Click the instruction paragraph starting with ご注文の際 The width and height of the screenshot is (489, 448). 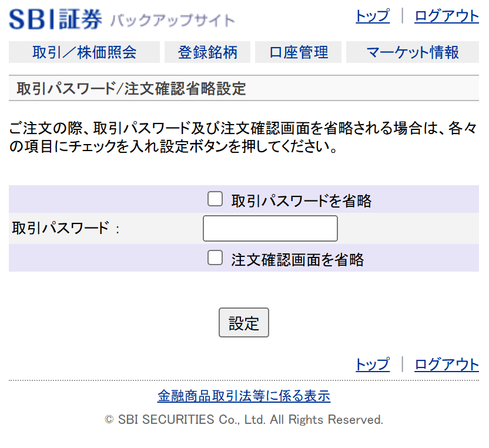click(243, 137)
